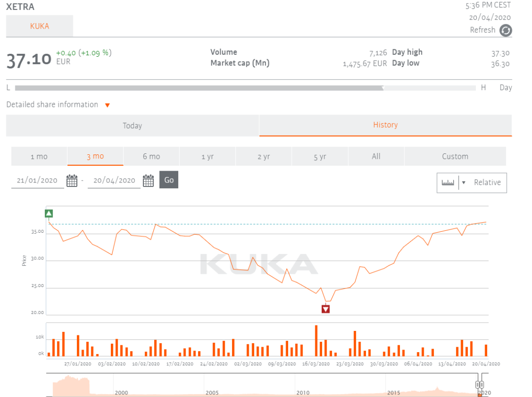Expand Detailed share information arrow
Image resolution: width=532 pixels, height=397 pixels.
(x=107, y=105)
